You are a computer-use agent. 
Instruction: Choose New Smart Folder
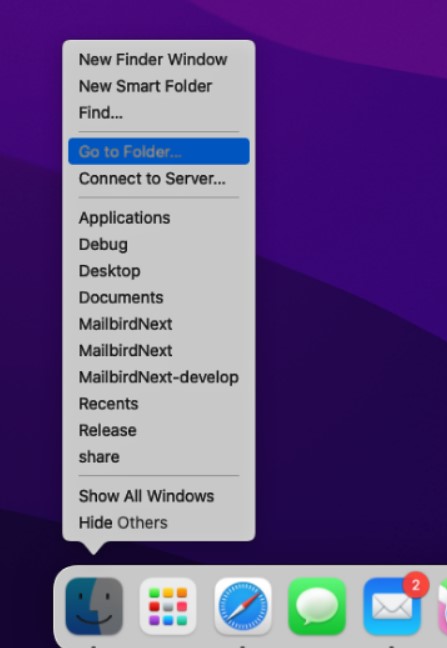tap(159, 86)
